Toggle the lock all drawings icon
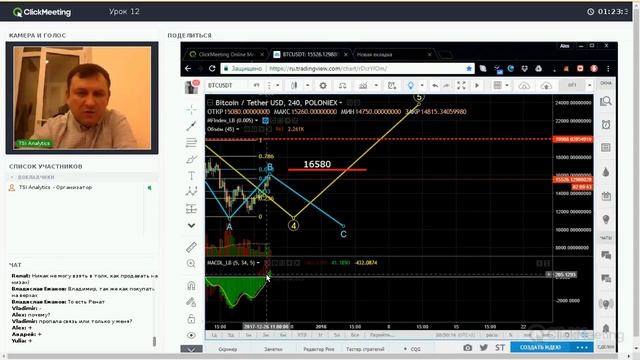The image size is (640, 360). pyautogui.click(x=191, y=319)
